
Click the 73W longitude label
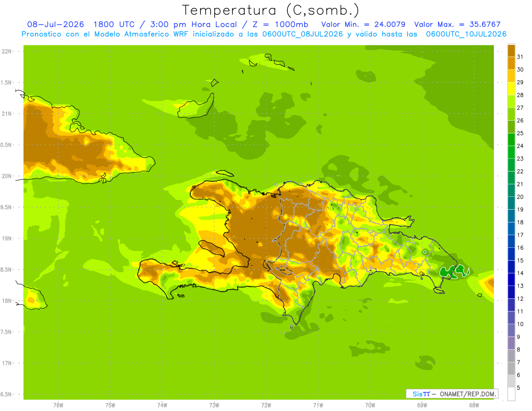click(214, 405)
